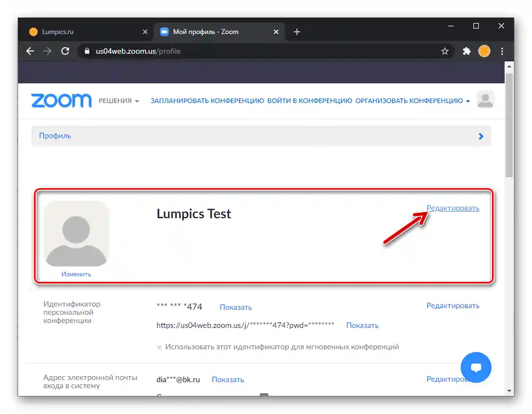Click Показать next to the meeting URL
This screenshot has width=532, height=414.
point(362,325)
